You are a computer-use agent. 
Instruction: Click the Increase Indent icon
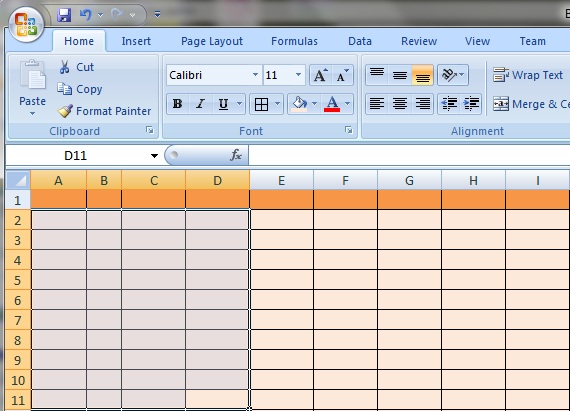[471, 104]
